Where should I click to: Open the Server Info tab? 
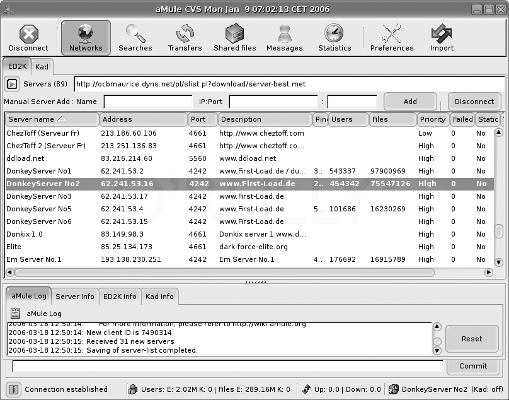coord(75,296)
